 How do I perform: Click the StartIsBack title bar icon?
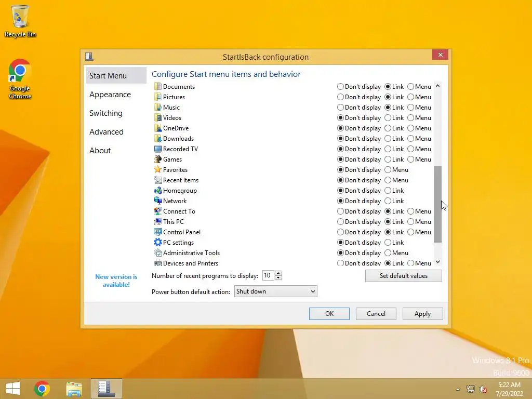point(89,56)
